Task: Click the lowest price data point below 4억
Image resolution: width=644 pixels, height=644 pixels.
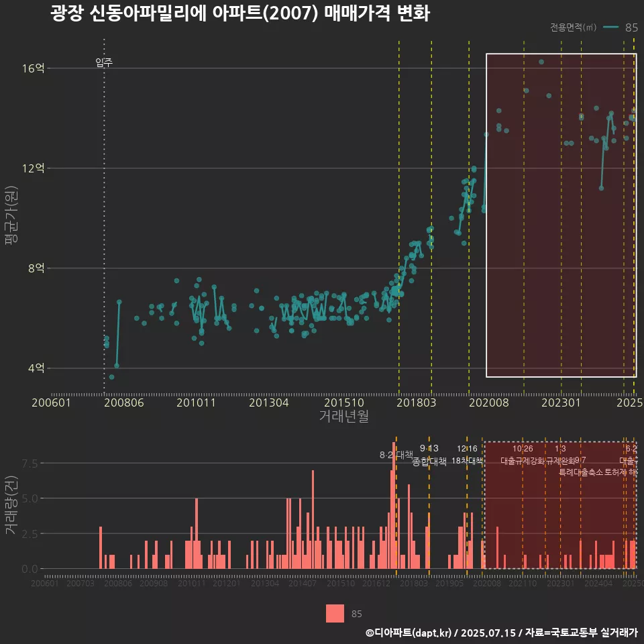Action: click(x=112, y=377)
